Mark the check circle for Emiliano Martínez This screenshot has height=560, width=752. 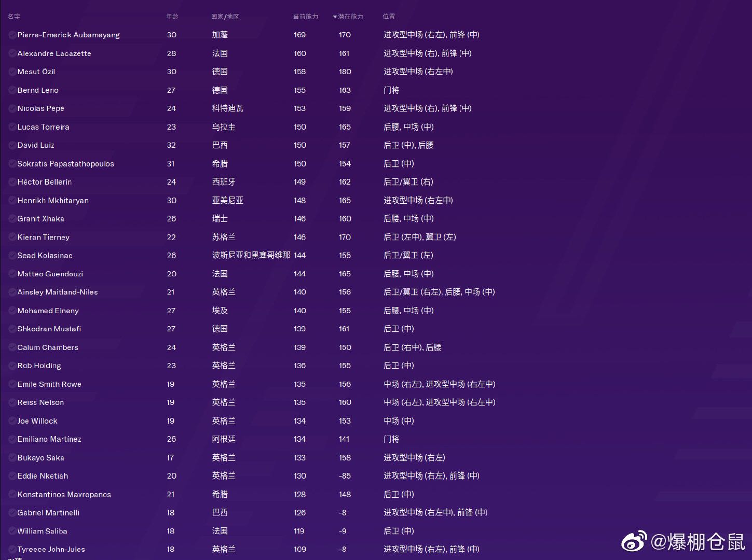click(x=12, y=439)
